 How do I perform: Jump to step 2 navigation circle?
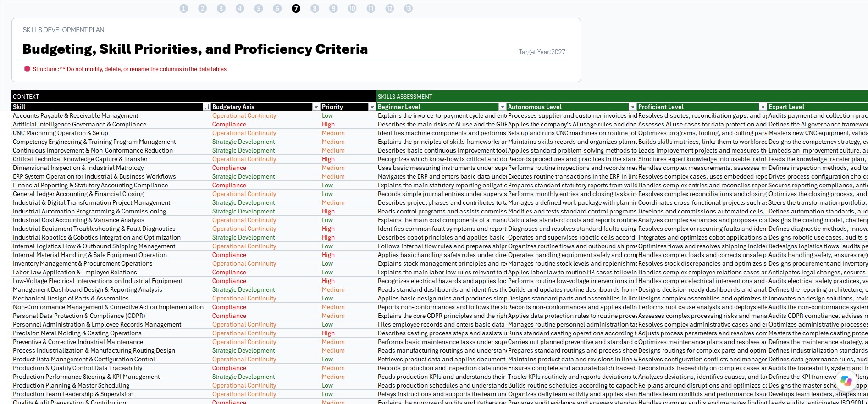coord(203,9)
